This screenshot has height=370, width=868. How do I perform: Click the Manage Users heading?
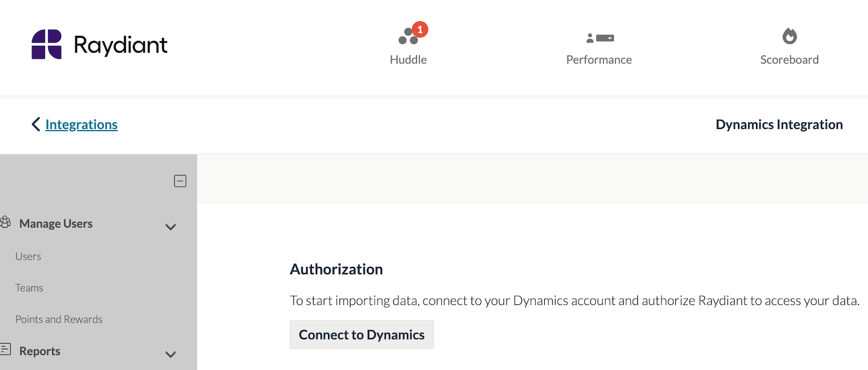pos(56,224)
